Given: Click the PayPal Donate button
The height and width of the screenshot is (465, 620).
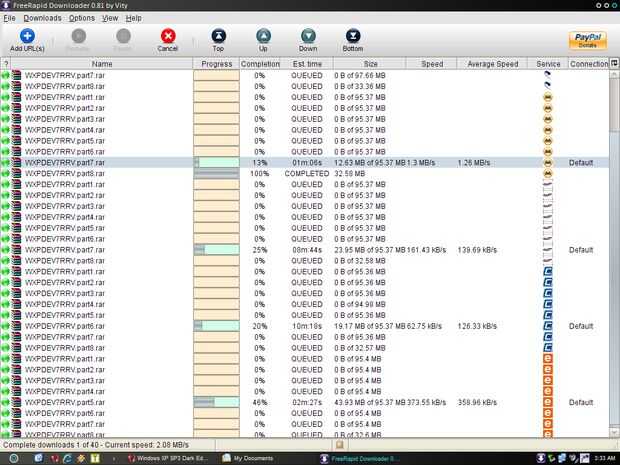Looking at the screenshot, I should pyautogui.click(x=588, y=40).
